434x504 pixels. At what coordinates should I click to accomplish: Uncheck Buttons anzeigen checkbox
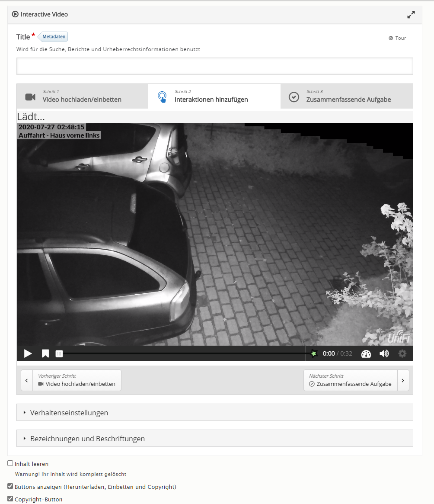point(10,486)
